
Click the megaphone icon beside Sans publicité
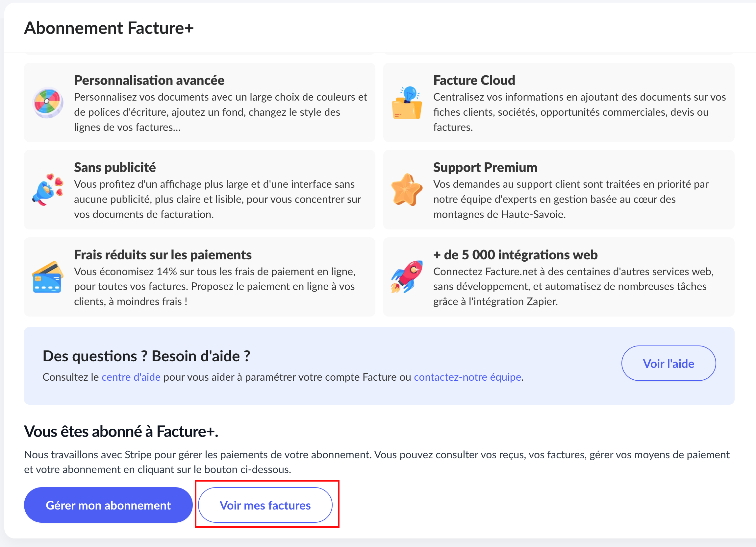coord(48,190)
